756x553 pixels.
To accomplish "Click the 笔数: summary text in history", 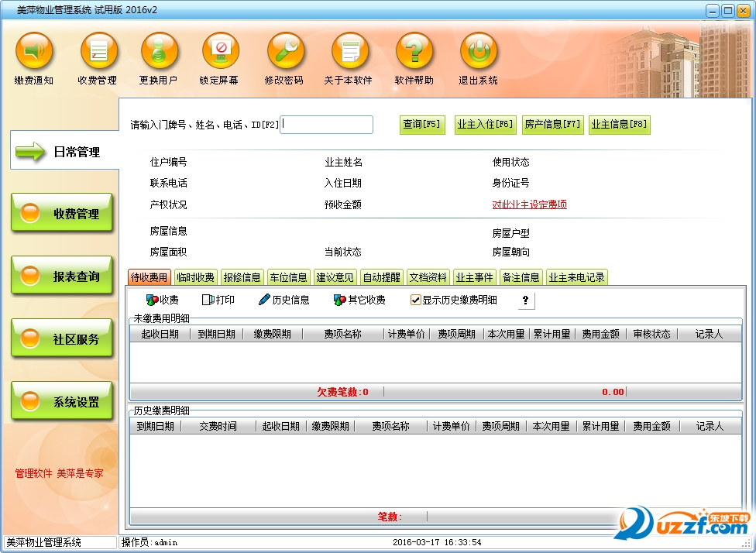I will 390,517.
